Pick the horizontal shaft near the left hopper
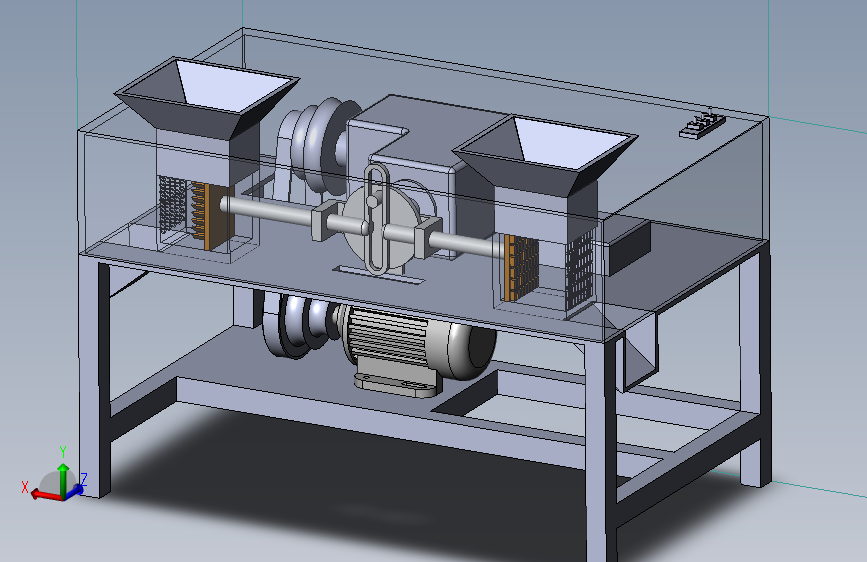 pos(267,210)
